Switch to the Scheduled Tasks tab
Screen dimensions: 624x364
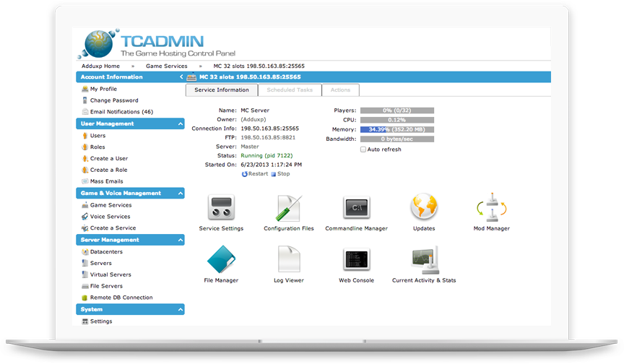(x=290, y=90)
